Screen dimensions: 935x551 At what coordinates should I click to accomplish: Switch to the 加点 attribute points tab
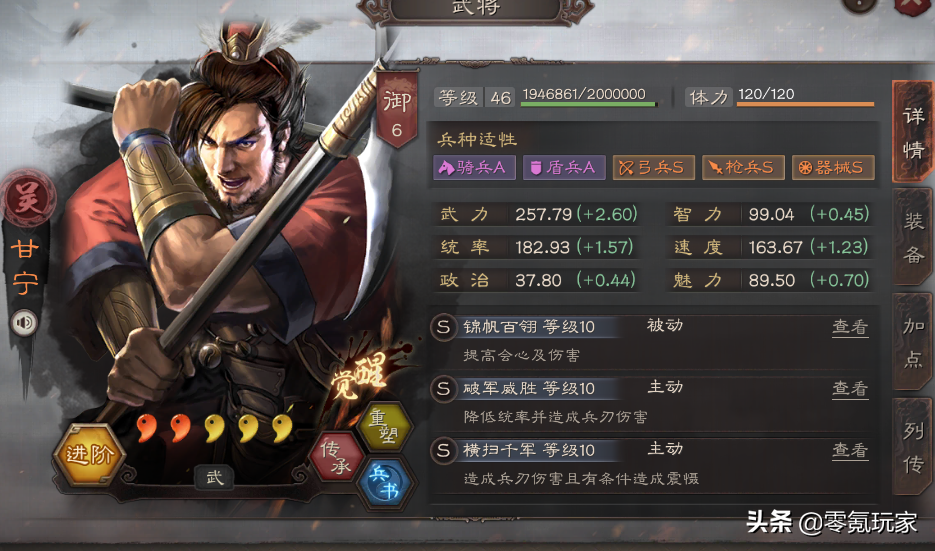click(x=912, y=342)
